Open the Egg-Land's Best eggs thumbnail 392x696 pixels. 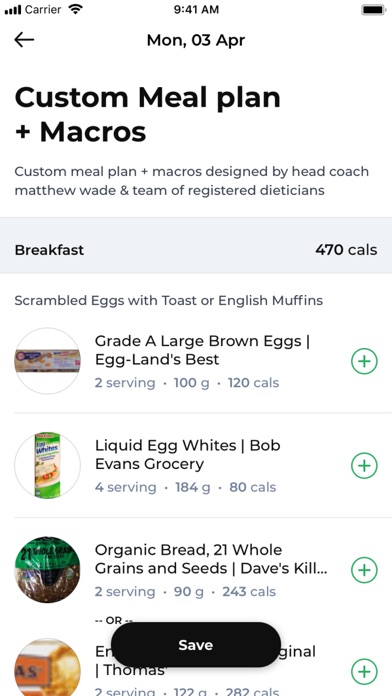[x=48, y=361]
